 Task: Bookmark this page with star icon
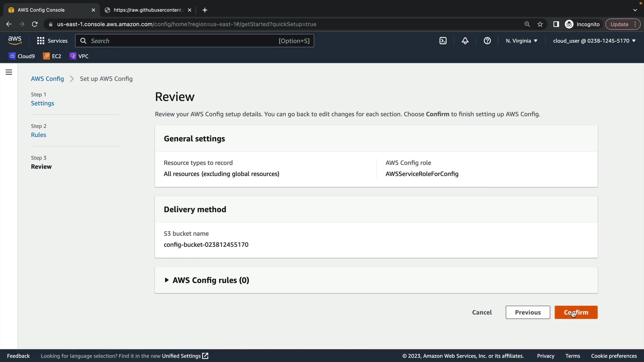tap(540, 24)
